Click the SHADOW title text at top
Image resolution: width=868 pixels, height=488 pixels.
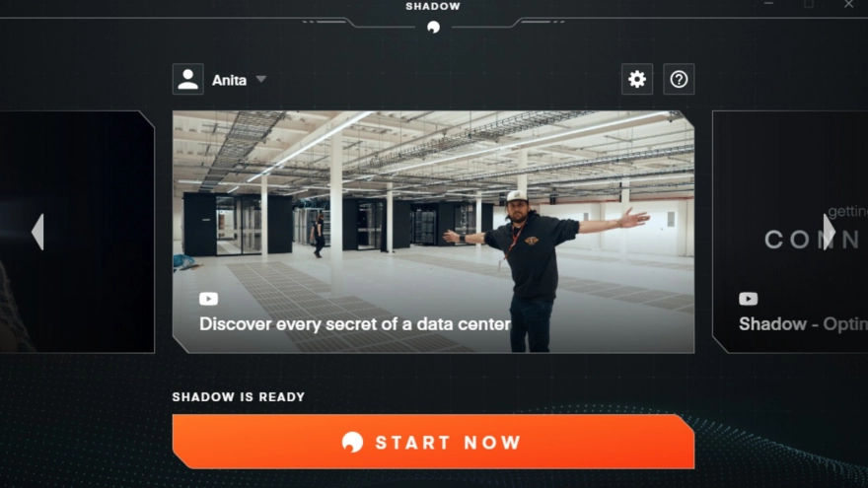[x=433, y=6]
